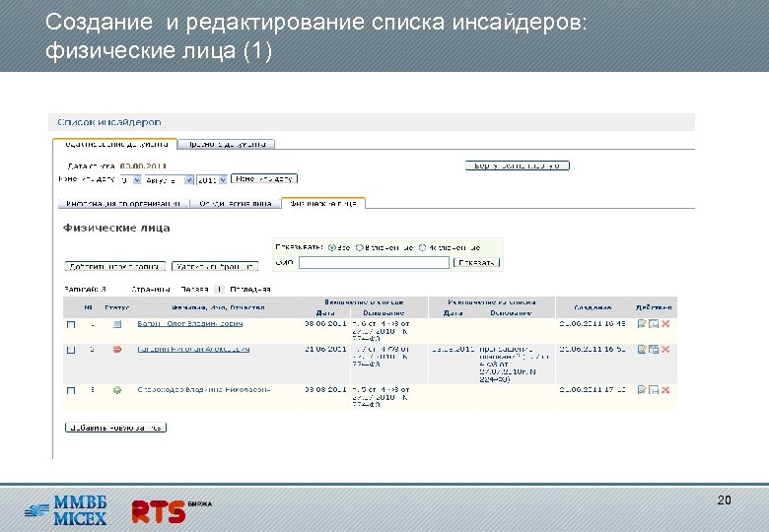Switch to the 'Просмотр документа' tab
This screenshot has width=769, height=532.
pyautogui.click(x=227, y=144)
